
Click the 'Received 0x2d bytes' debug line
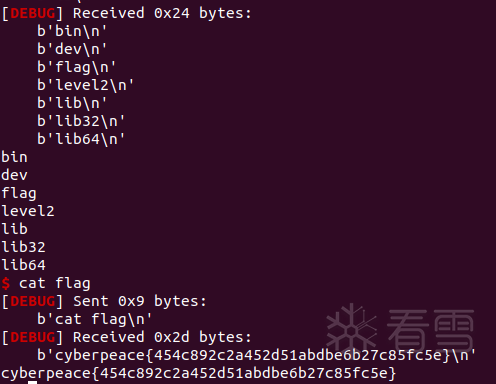click(162, 337)
